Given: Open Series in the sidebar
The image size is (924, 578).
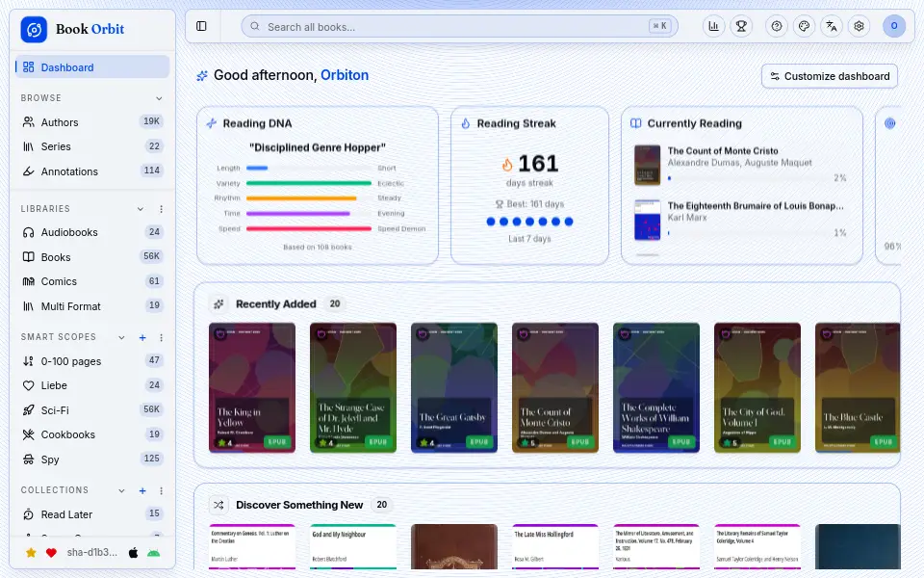Looking at the screenshot, I should coord(92,146).
